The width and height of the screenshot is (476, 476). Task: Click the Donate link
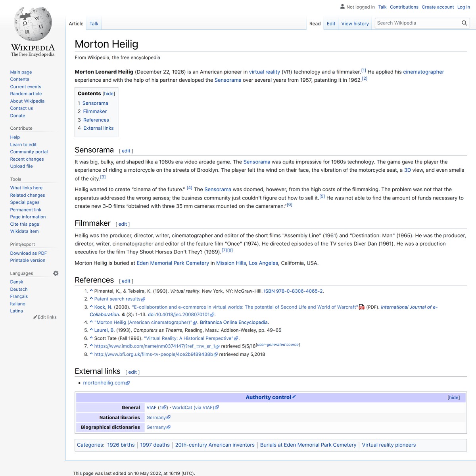point(17,115)
